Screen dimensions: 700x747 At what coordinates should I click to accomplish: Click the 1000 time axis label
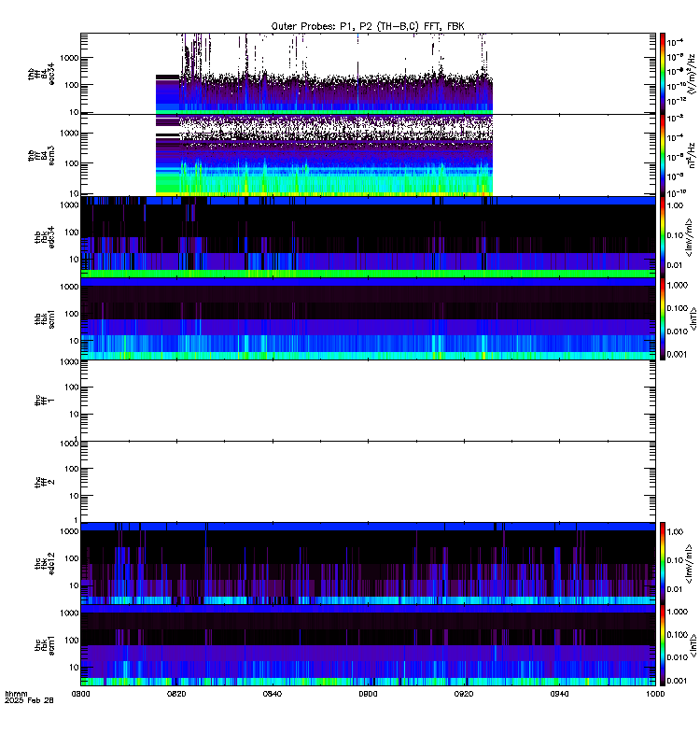[x=655, y=694]
